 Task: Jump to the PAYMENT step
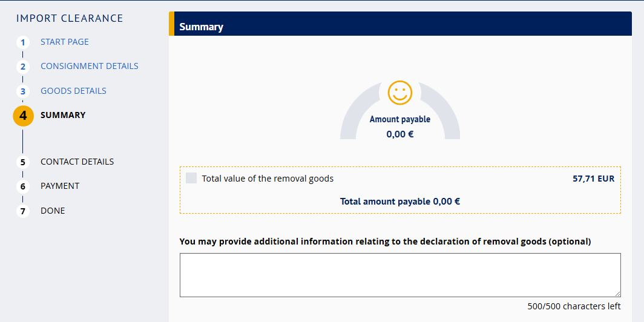coord(60,186)
